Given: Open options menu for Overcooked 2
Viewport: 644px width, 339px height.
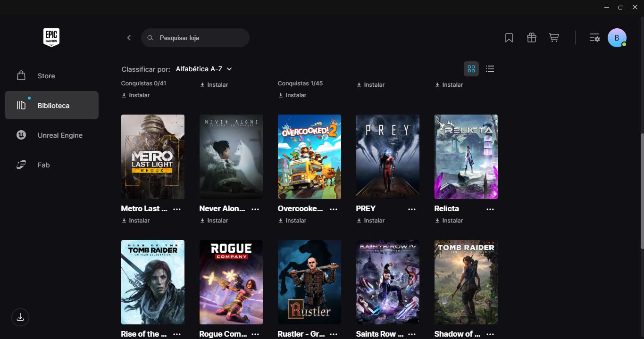Looking at the screenshot, I should point(334,209).
